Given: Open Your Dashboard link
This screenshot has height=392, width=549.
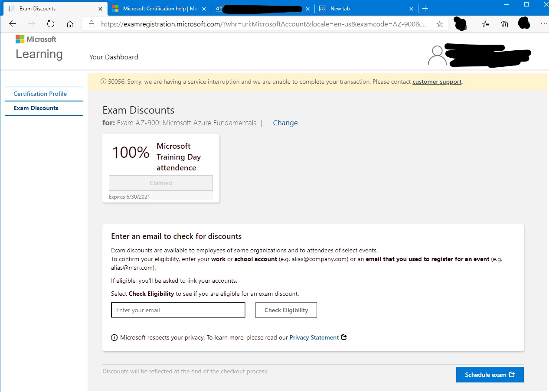Looking at the screenshot, I should point(114,57).
